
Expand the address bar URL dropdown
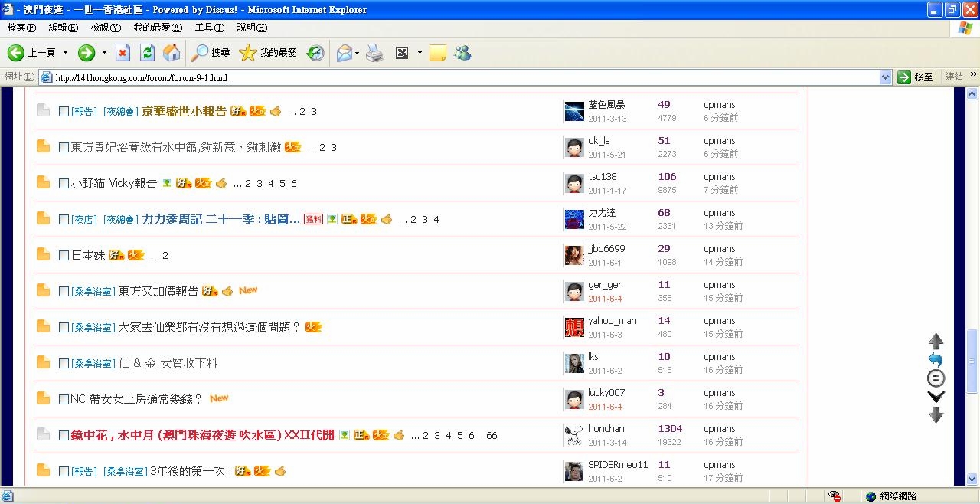point(885,77)
